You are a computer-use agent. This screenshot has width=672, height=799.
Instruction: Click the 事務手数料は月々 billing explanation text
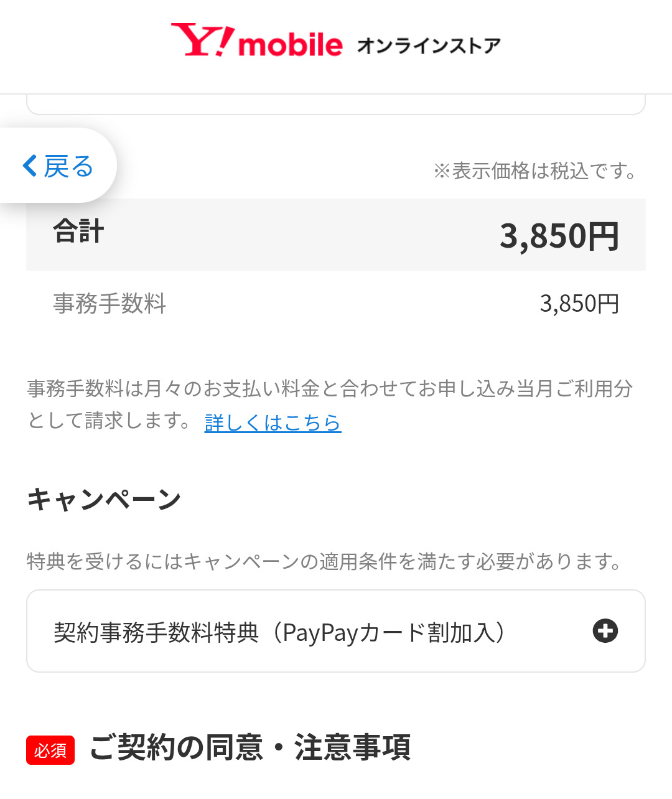click(330, 389)
